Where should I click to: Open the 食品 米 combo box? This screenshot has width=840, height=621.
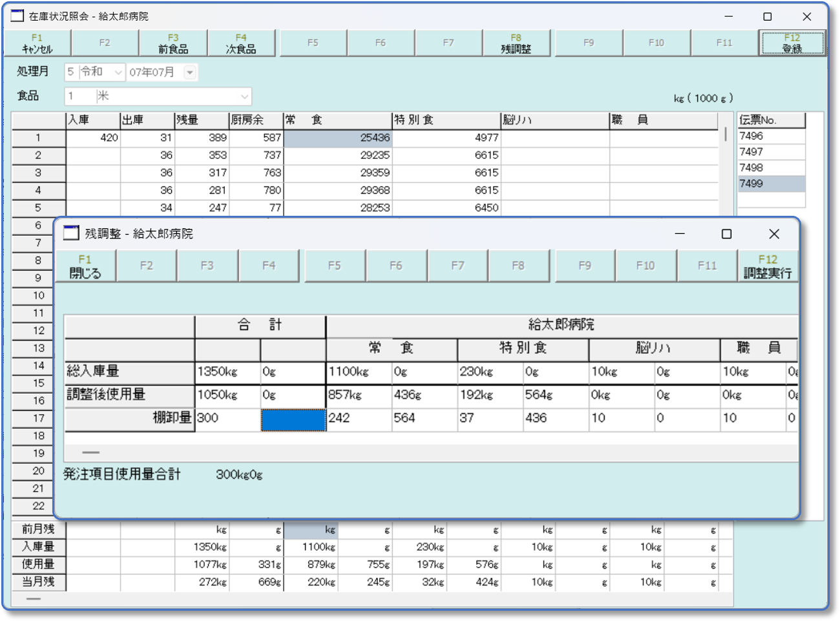[244, 96]
